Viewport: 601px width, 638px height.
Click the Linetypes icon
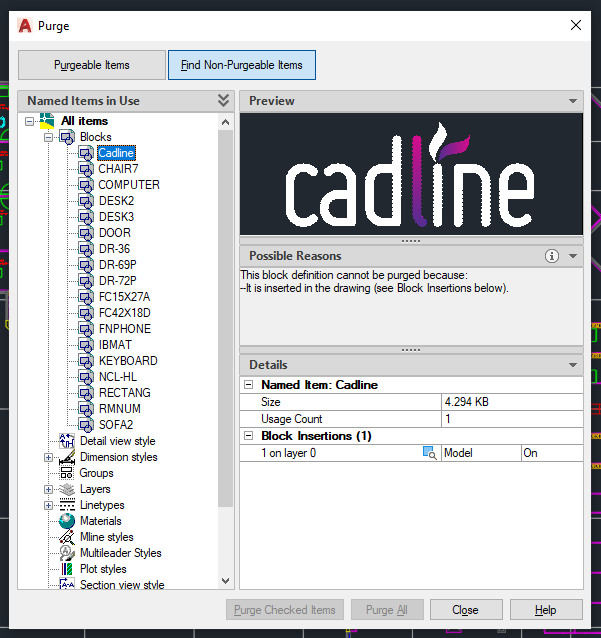[x=67, y=505]
